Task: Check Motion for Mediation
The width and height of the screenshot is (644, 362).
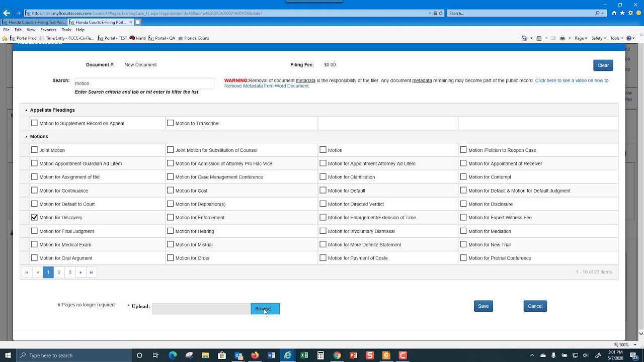Action: click(463, 231)
